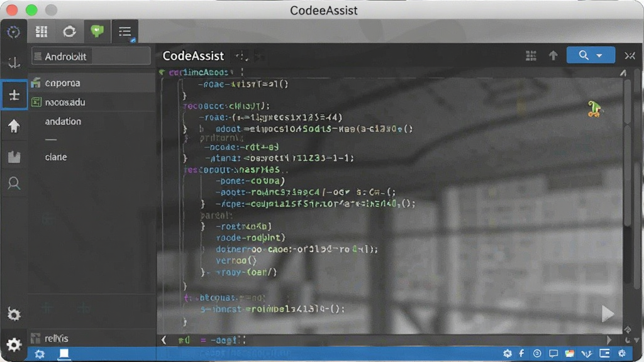Open the dropdown arrow beside search
This screenshot has width=644, height=362.
tap(599, 55)
